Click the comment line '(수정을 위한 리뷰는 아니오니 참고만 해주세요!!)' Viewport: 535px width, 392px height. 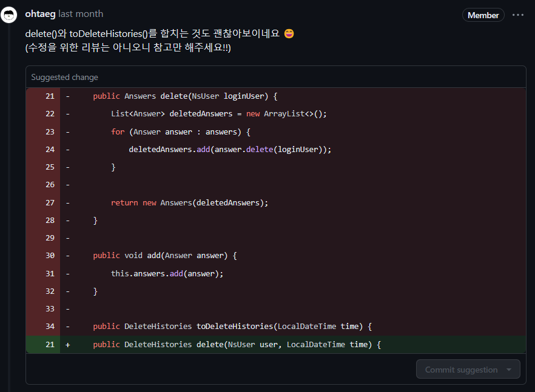(128, 47)
